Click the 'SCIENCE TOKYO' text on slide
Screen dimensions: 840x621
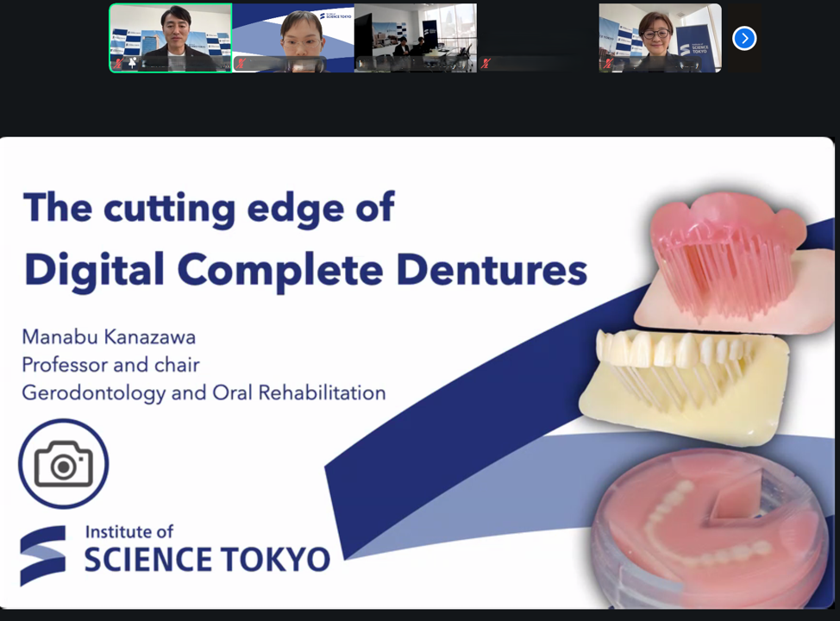(x=207, y=559)
